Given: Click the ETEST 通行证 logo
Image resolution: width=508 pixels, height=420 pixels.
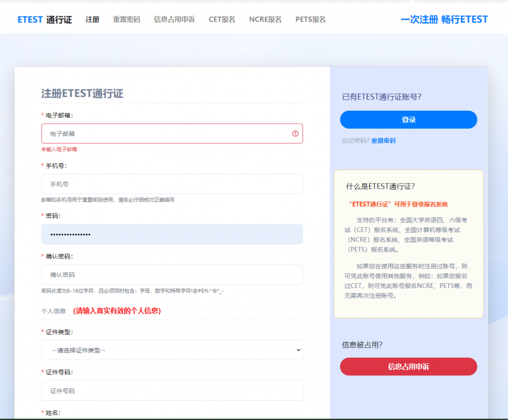Looking at the screenshot, I should click(x=45, y=19).
